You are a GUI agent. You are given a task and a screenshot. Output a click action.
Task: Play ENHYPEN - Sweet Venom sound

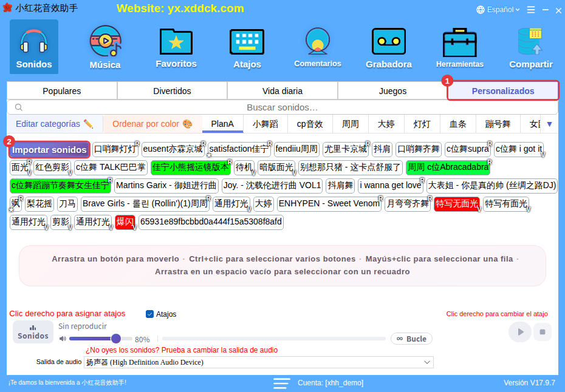tap(329, 204)
